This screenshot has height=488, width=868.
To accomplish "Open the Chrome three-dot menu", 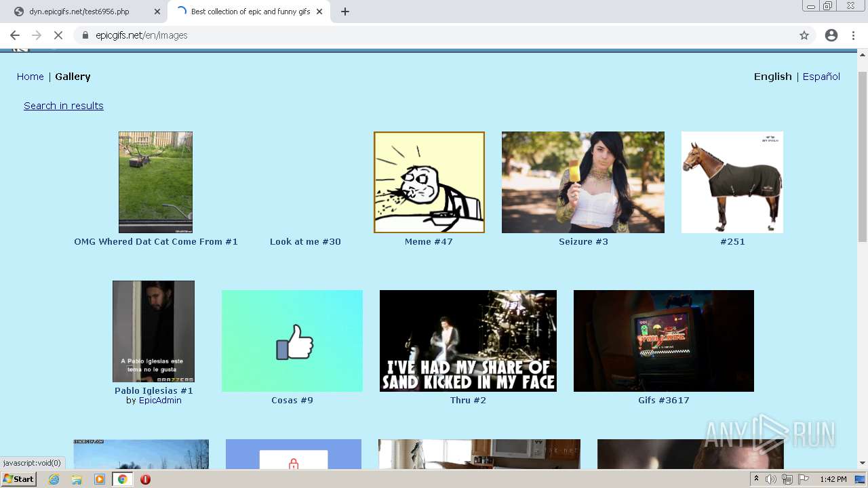I will pyautogui.click(x=854, y=35).
